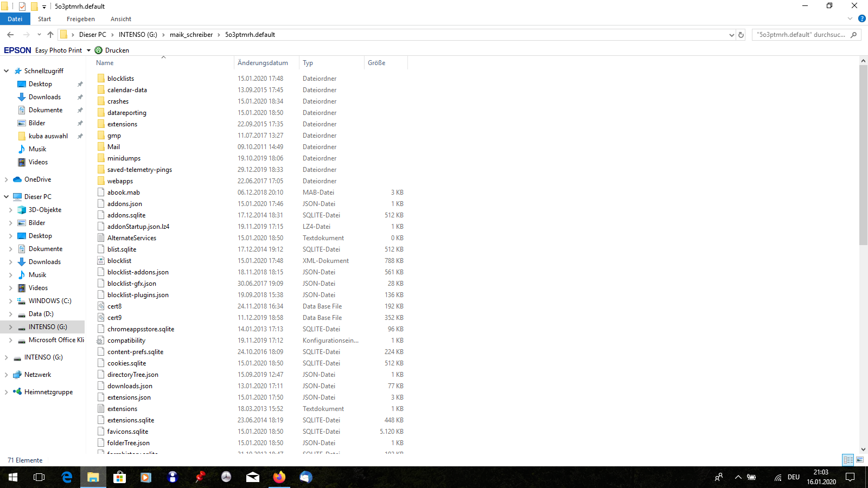Open the Datei ribbon tab
868x488 pixels.
click(x=15, y=19)
